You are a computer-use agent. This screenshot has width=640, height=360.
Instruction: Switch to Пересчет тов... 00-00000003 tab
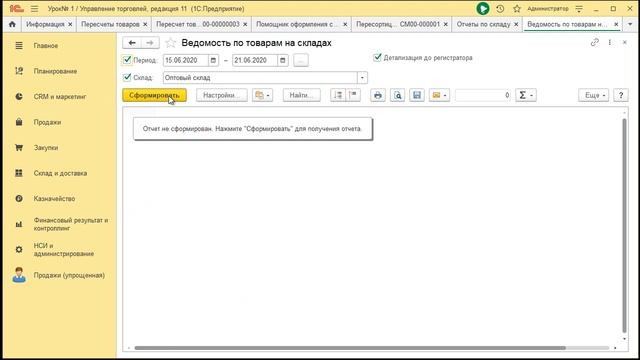point(198,24)
